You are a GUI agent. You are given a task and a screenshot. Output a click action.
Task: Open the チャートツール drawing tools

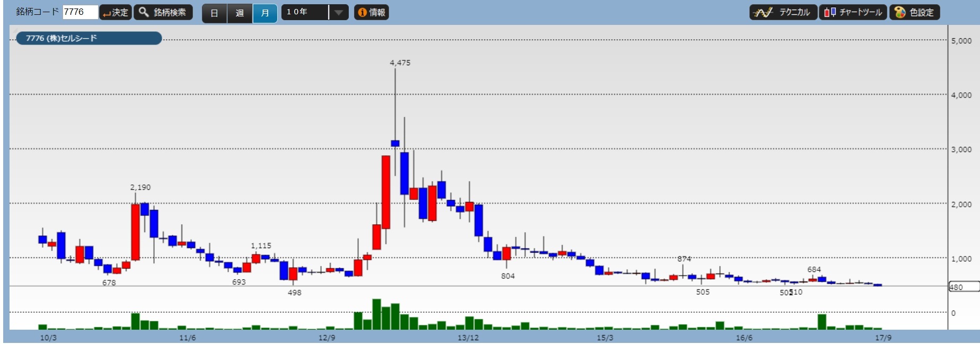coord(853,12)
